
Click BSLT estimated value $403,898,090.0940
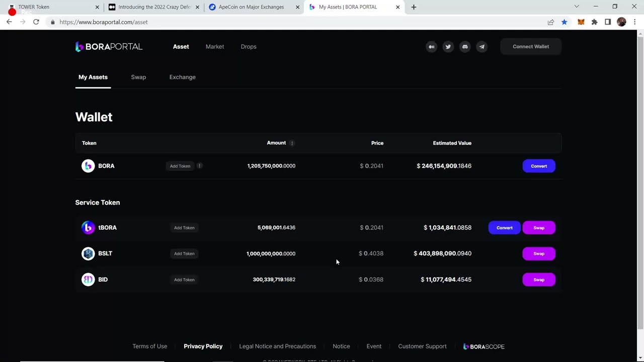click(x=442, y=253)
